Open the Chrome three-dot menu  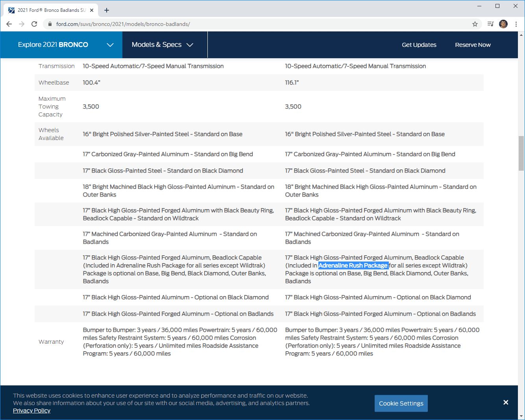click(x=516, y=24)
